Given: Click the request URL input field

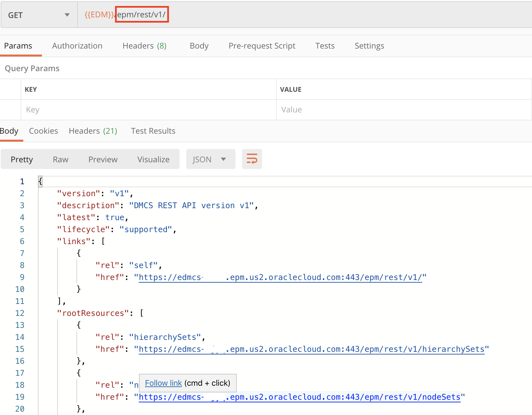Looking at the screenshot, I should coord(299,15).
